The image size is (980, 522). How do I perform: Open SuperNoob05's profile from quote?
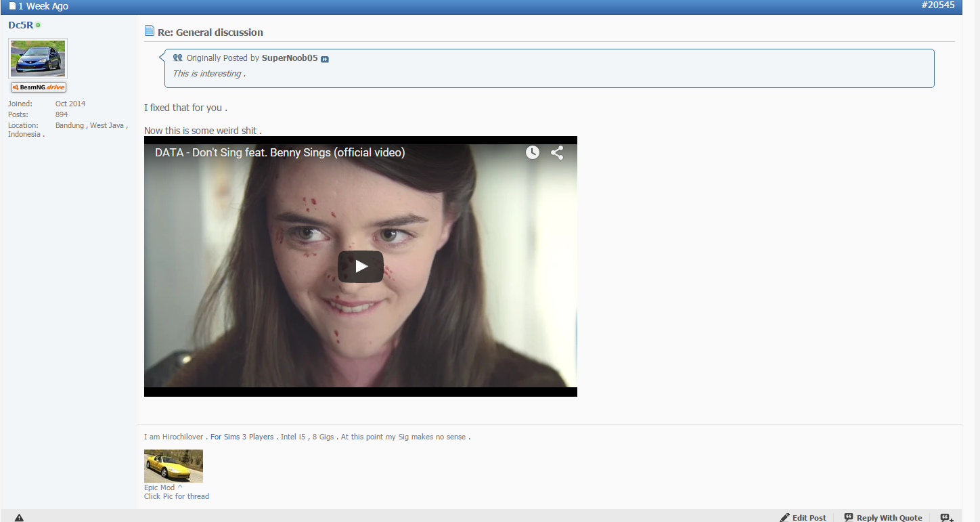tap(290, 58)
